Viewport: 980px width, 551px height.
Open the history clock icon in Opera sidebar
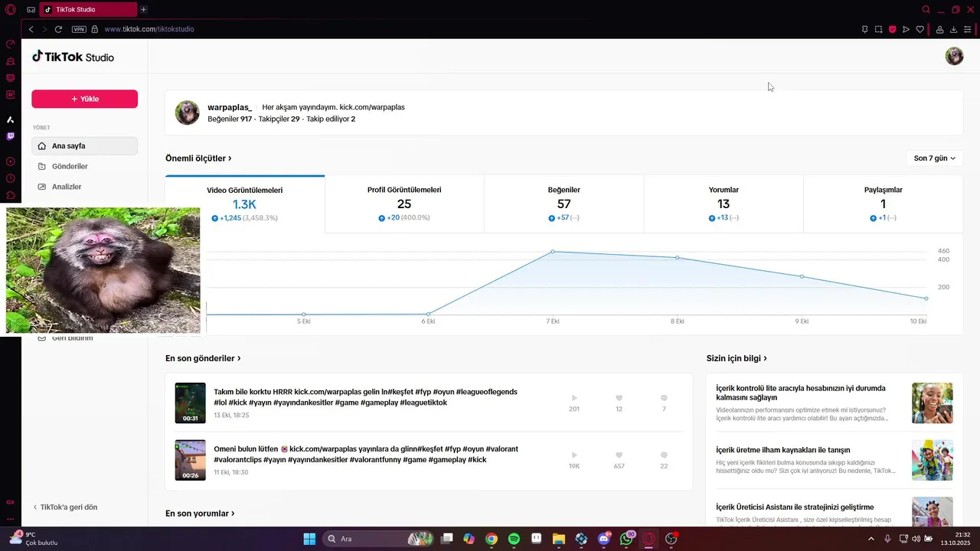(11, 178)
